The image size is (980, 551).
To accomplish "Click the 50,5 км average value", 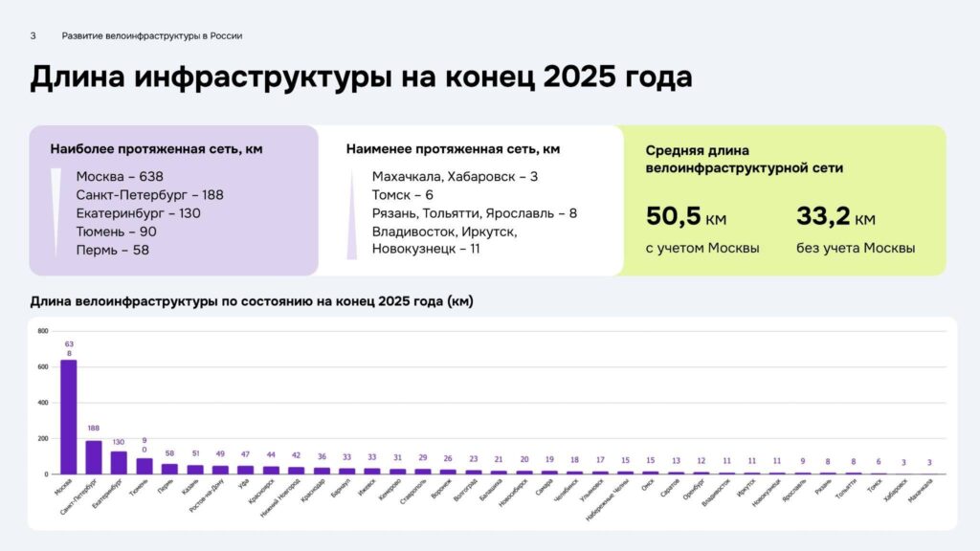I will [x=686, y=217].
